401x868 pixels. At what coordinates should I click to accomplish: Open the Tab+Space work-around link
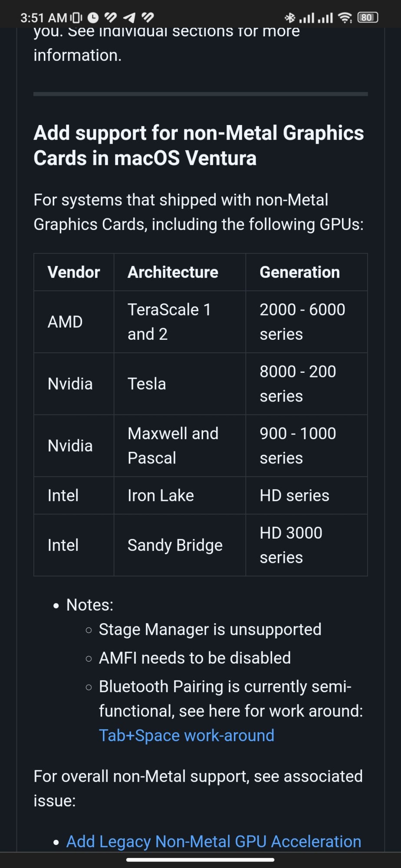(187, 736)
